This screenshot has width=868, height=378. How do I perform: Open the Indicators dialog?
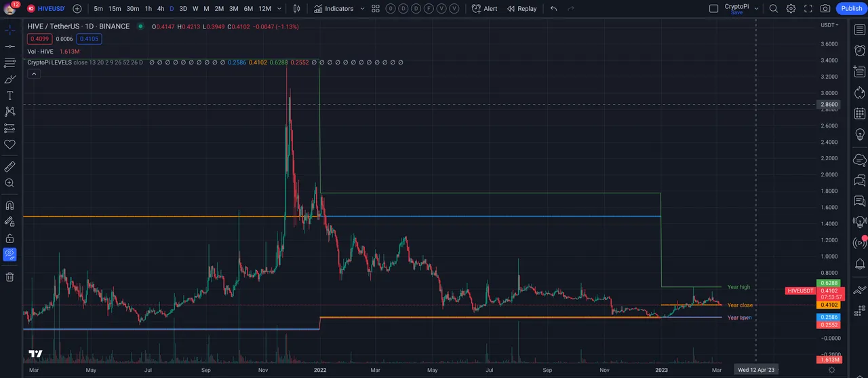point(334,9)
